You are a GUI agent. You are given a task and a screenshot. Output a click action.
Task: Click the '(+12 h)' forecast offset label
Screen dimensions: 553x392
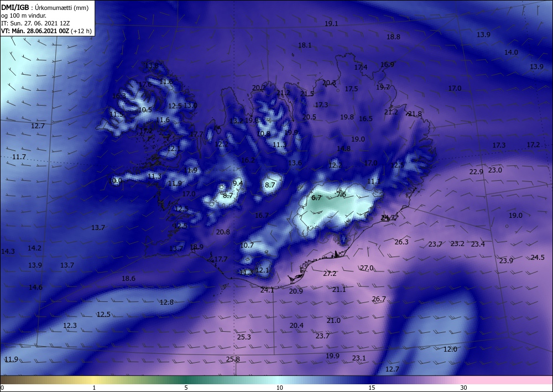pos(81,31)
